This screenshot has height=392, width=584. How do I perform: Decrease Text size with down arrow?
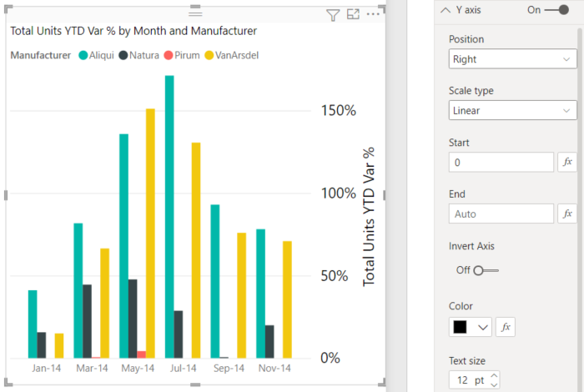coord(494,385)
